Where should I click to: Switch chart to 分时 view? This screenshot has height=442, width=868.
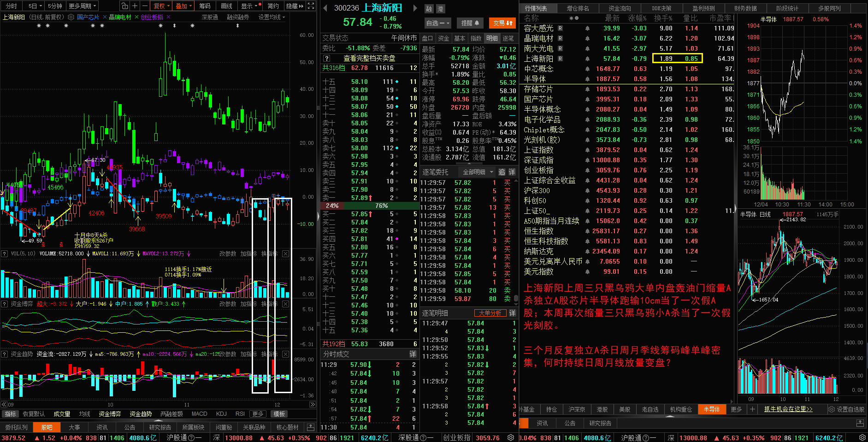(x=12, y=6)
